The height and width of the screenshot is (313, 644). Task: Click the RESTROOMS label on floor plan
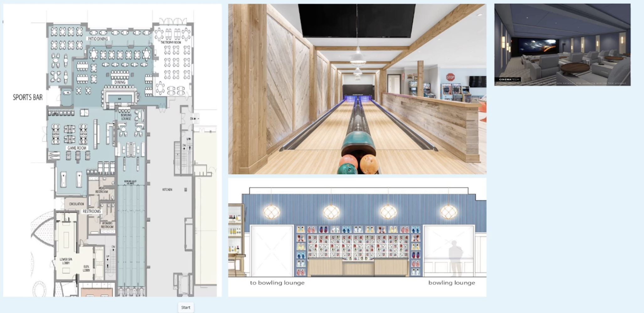click(92, 212)
